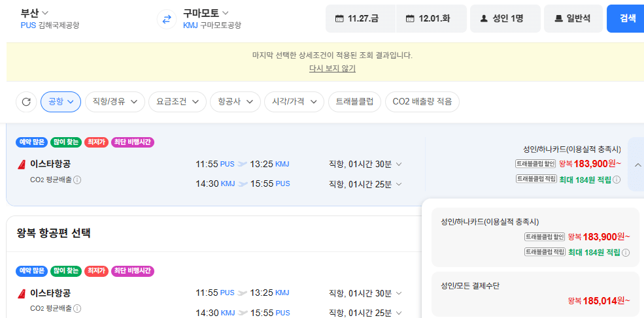Change seat class 일반석
The height and width of the screenshot is (318, 644).
(x=573, y=18)
